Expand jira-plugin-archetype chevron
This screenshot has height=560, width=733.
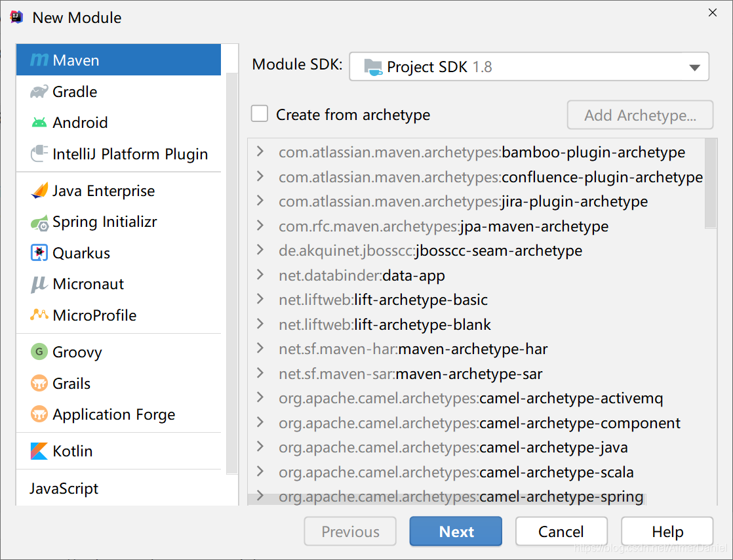pos(260,201)
